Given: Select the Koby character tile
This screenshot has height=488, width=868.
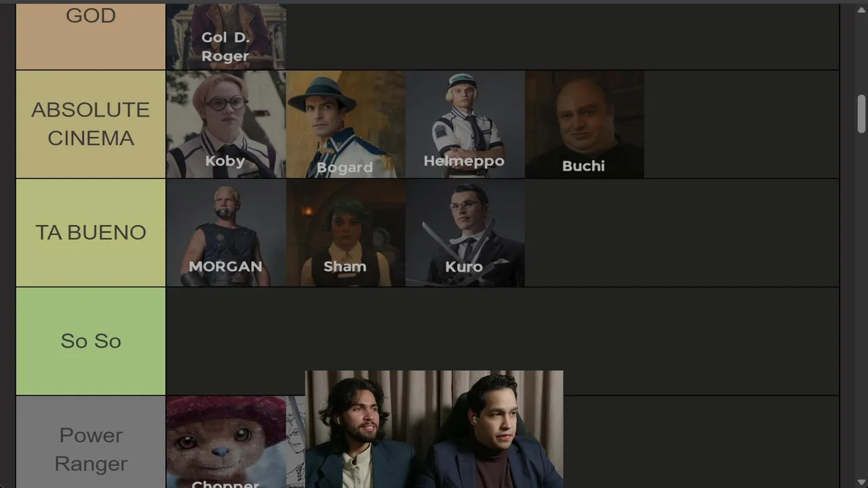Looking at the screenshot, I should pos(226,125).
